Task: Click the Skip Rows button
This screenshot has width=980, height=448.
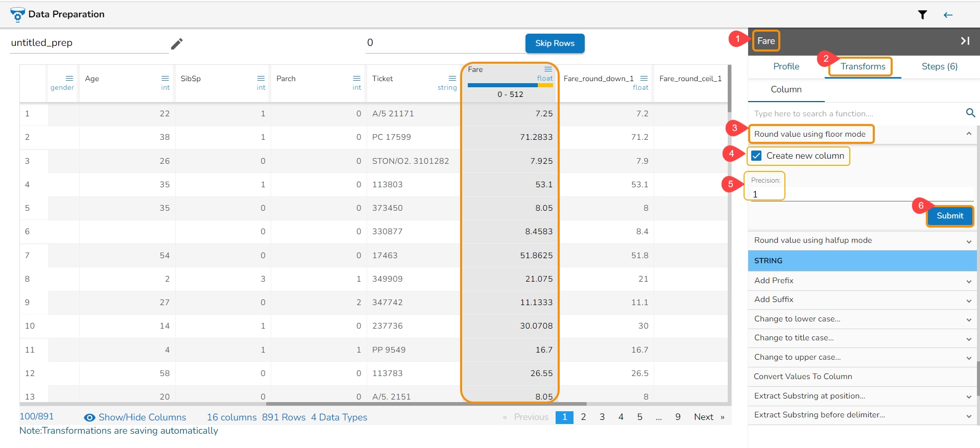Action: pos(555,43)
